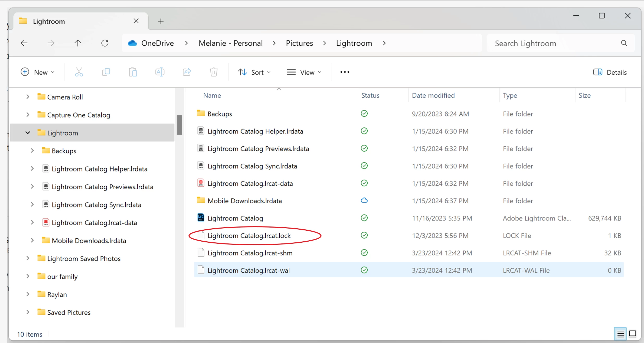
Task: Open the New item dropdown
Action: click(38, 72)
